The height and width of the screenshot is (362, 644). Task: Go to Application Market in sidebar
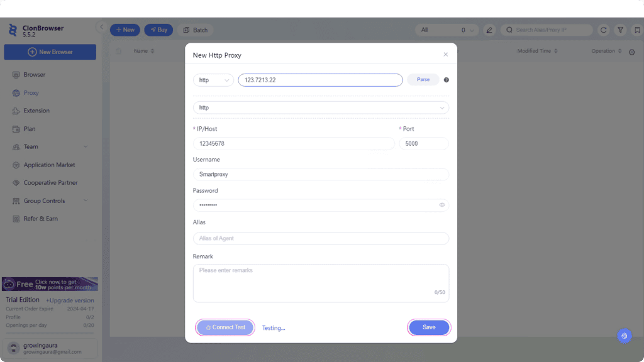(x=49, y=165)
